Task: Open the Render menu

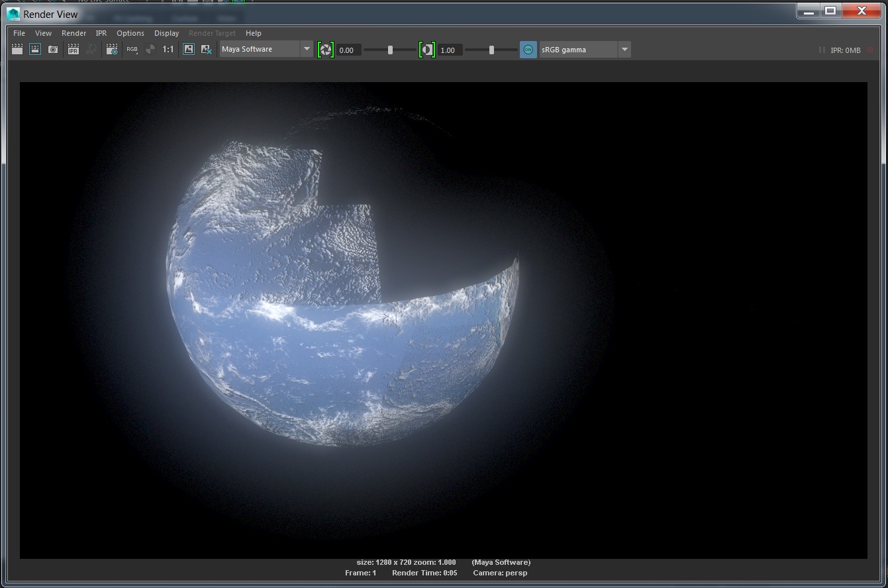Action: pos(74,33)
